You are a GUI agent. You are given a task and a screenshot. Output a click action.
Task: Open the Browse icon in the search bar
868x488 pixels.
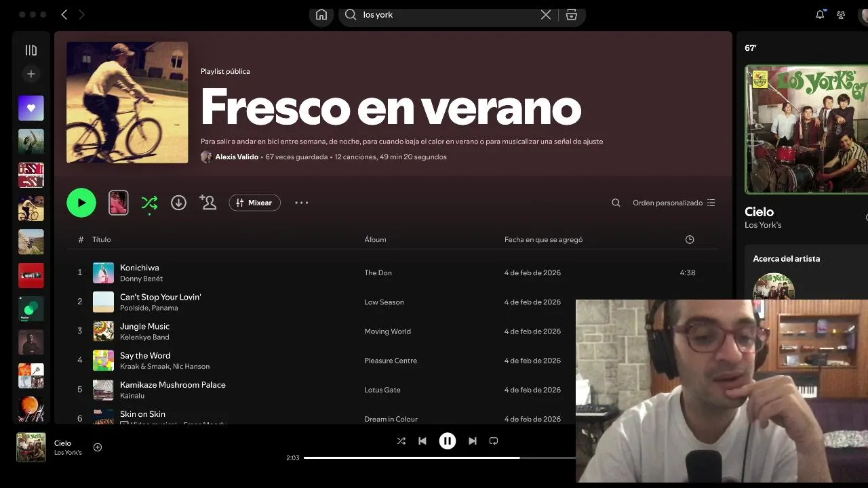572,14
